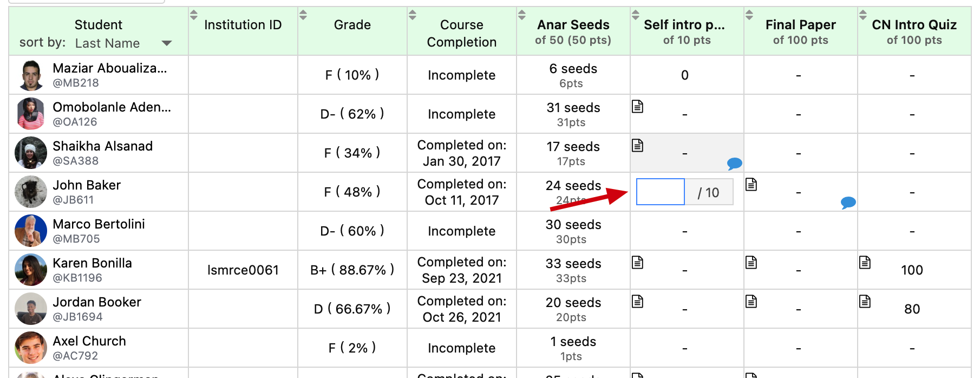Open Marco Bertolini's student profile name
This screenshot has width=980, height=378.
pyautogui.click(x=99, y=224)
